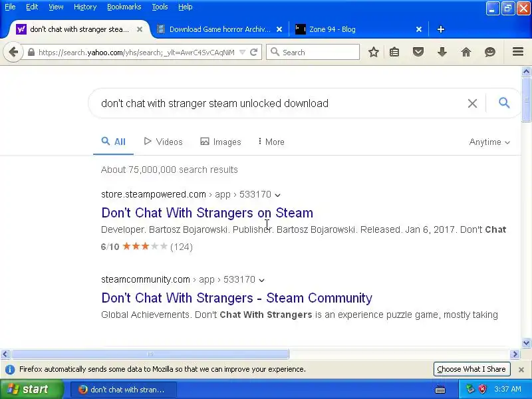This screenshot has width=532, height=399.
Task: Click the network tray icon
Action: [x=470, y=389]
